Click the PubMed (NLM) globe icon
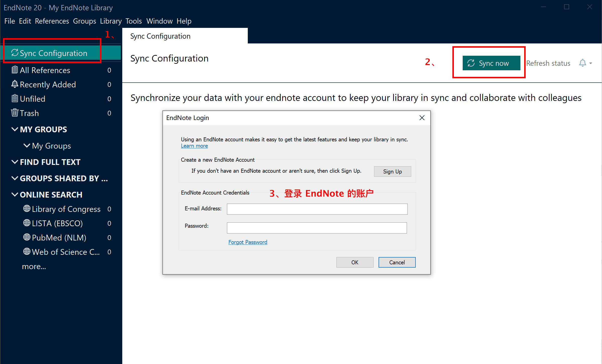 coord(27,237)
